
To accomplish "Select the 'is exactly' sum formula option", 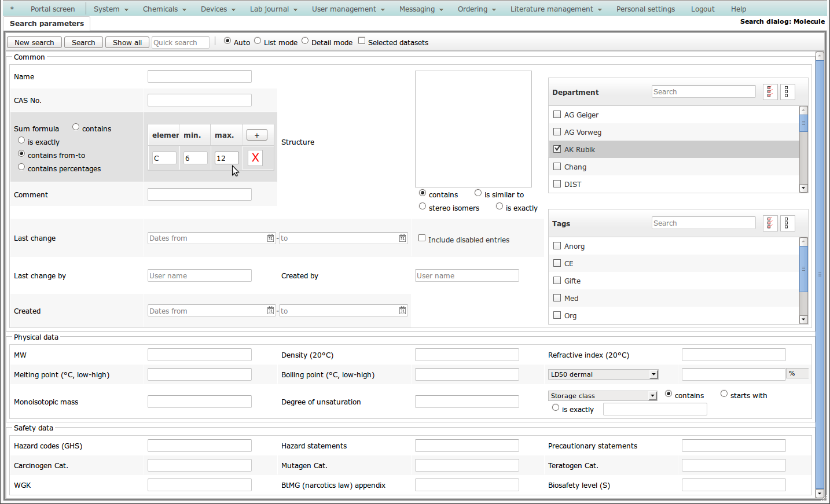I will click(21, 141).
